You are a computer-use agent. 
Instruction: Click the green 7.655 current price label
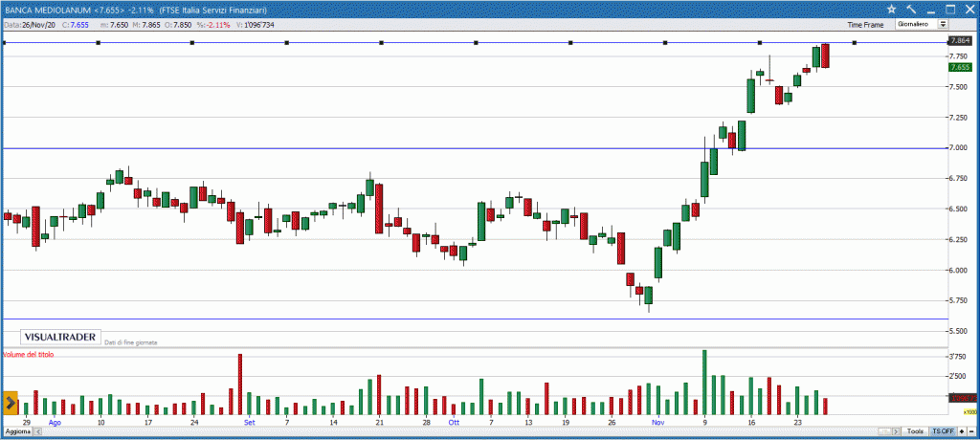point(959,67)
